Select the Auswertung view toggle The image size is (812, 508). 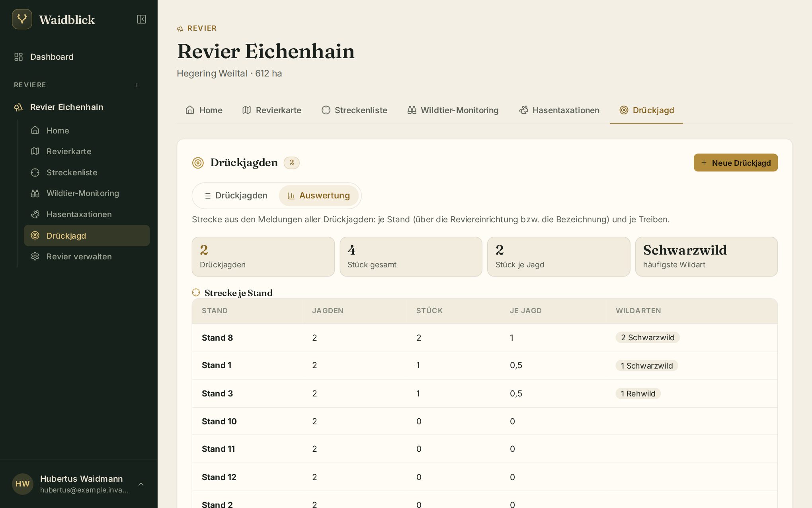(318, 196)
